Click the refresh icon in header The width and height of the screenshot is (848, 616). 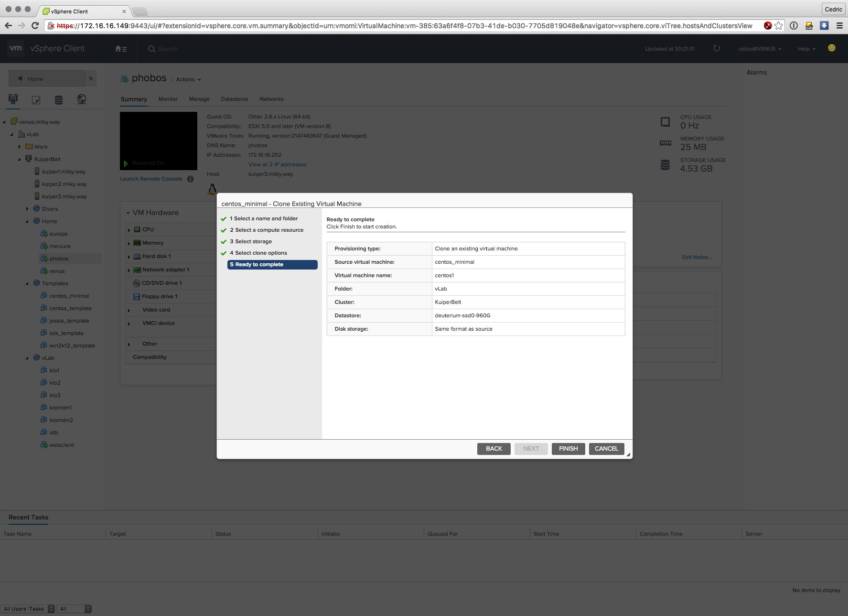click(x=716, y=48)
